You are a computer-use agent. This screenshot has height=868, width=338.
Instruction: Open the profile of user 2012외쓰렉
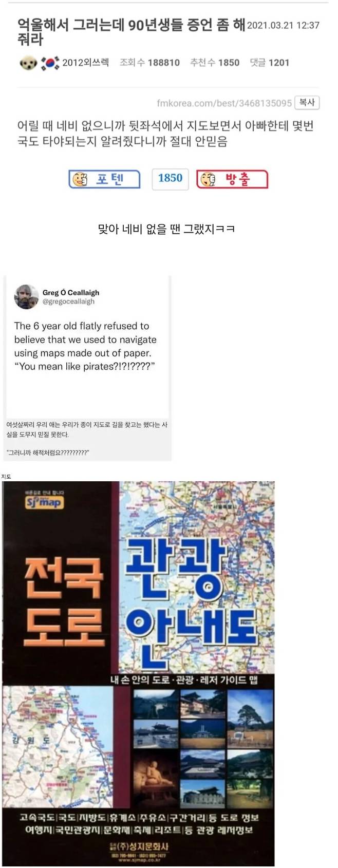(85, 63)
